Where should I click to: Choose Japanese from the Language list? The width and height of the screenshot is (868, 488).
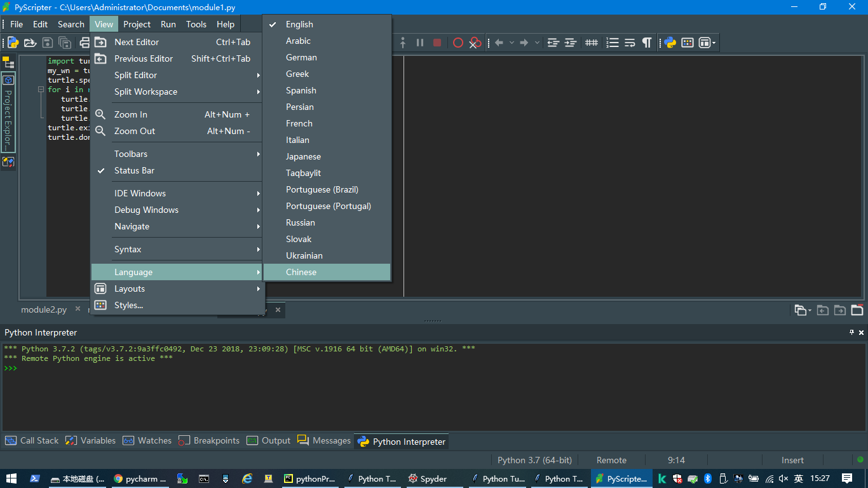click(x=327, y=156)
